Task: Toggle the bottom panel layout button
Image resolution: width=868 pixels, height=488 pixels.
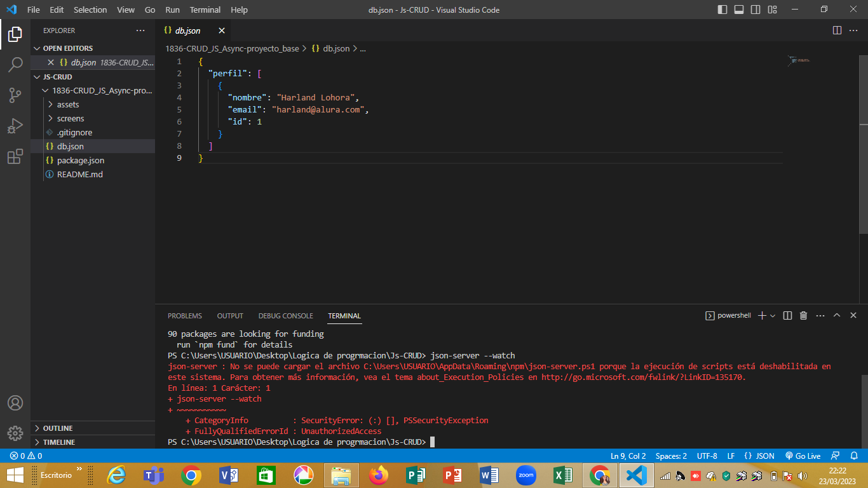Action: click(739, 10)
